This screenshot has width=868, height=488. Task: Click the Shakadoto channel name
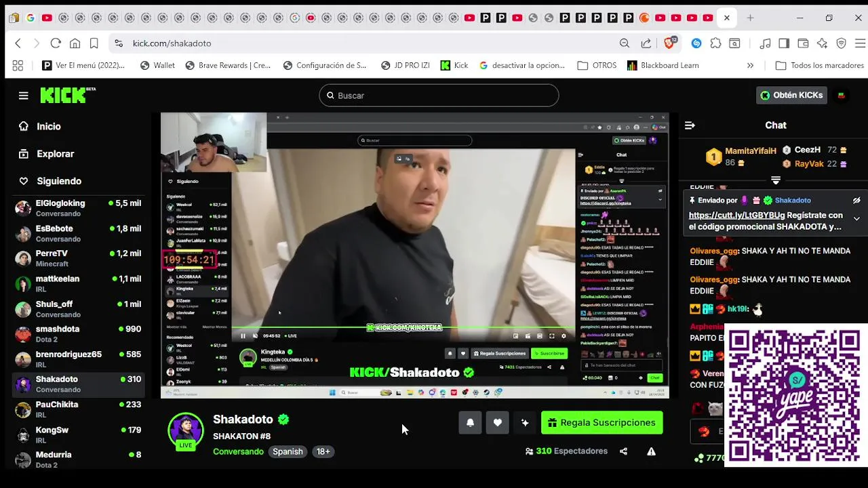click(x=243, y=420)
